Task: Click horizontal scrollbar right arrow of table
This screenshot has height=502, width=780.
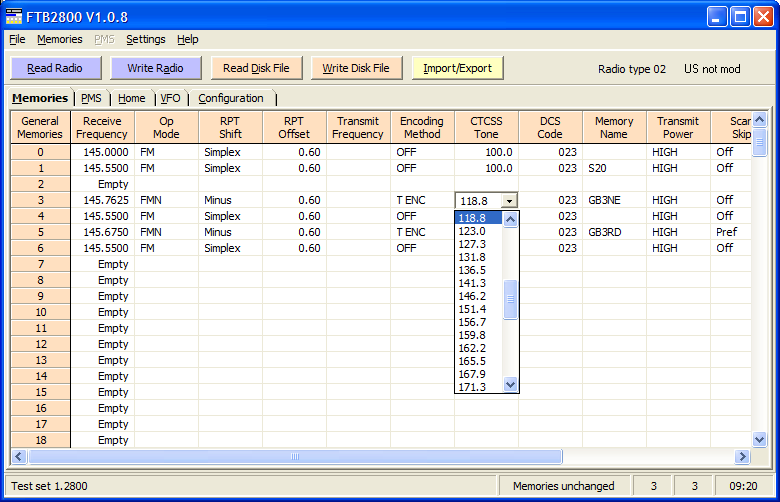Action: coord(742,456)
